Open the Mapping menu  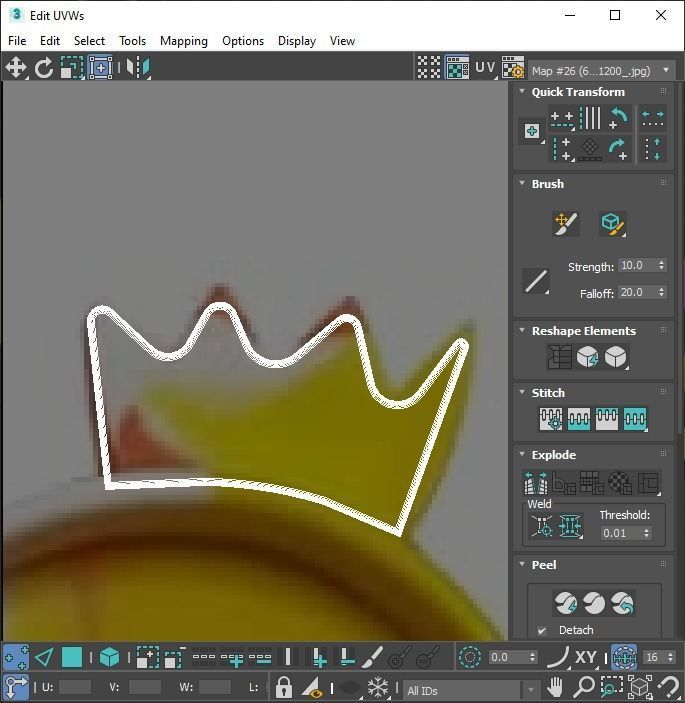tap(184, 41)
